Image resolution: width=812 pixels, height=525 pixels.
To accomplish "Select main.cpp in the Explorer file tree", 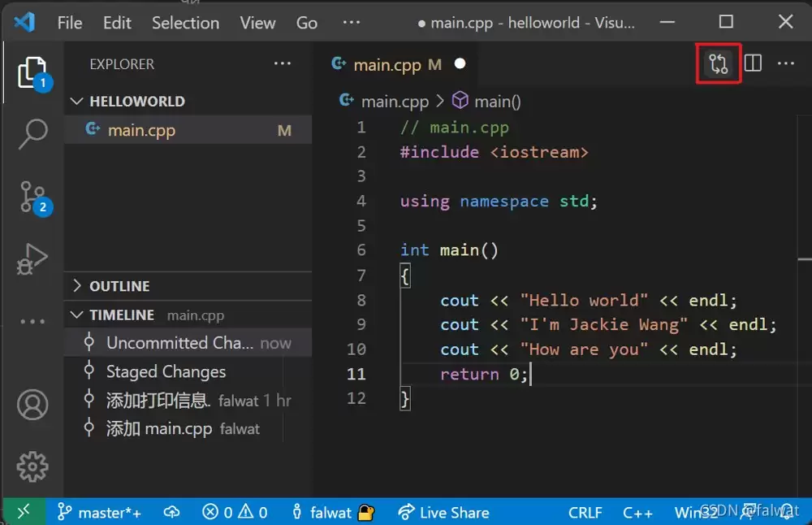I will click(x=188, y=130).
